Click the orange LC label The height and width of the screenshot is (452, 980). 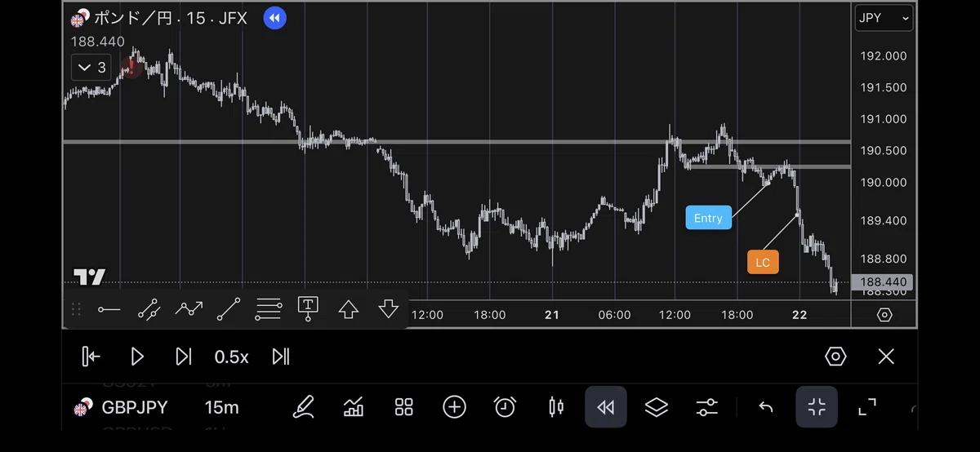point(763,263)
